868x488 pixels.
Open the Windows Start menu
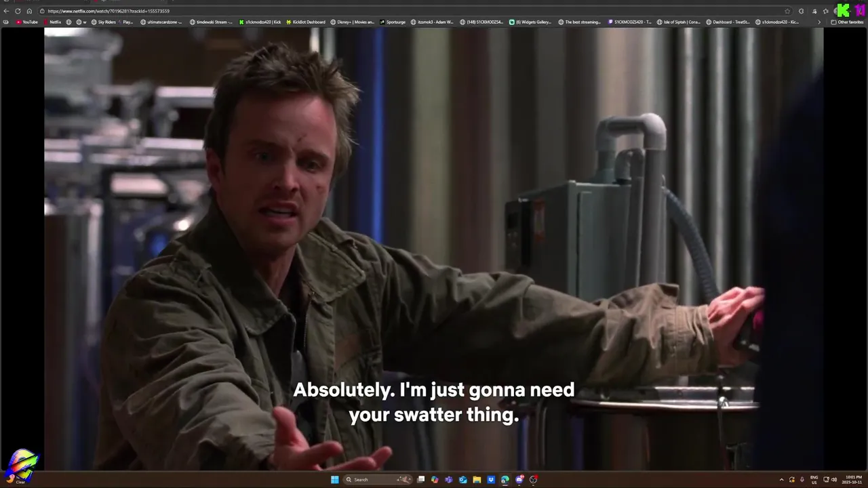click(335, 479)
